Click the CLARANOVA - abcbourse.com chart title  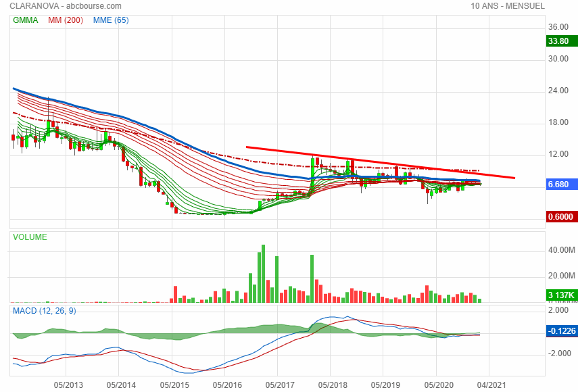coord(66,6)
